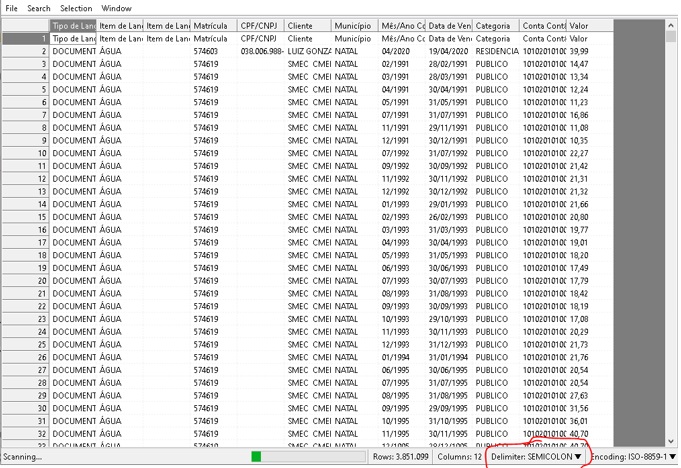Screen dimensions: 681x468
Task: Click the scroll down arrow of vertical scrollbar
Action: pos(672,441)
